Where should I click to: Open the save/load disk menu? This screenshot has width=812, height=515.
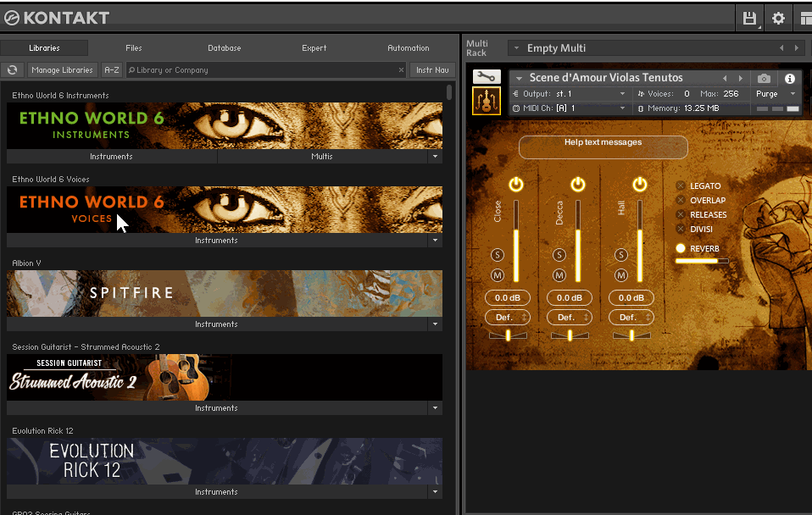pyautogui.click(x=749, y=19)
